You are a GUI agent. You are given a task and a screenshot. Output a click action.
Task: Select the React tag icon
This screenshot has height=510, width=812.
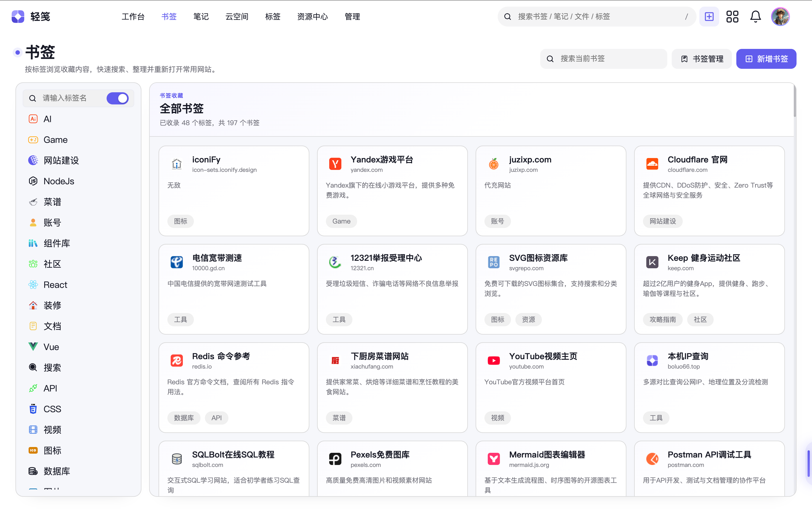[33, 285]
